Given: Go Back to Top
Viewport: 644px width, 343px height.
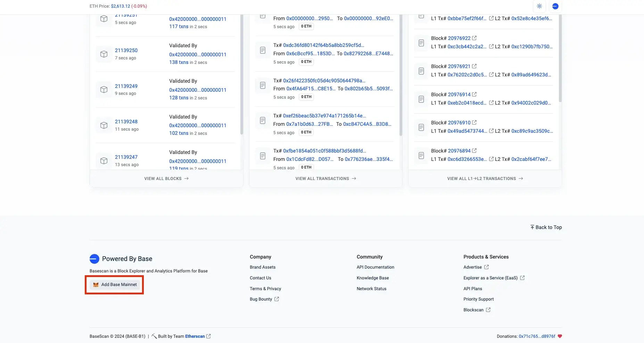Looking at the screenshot, I should 546,227.
